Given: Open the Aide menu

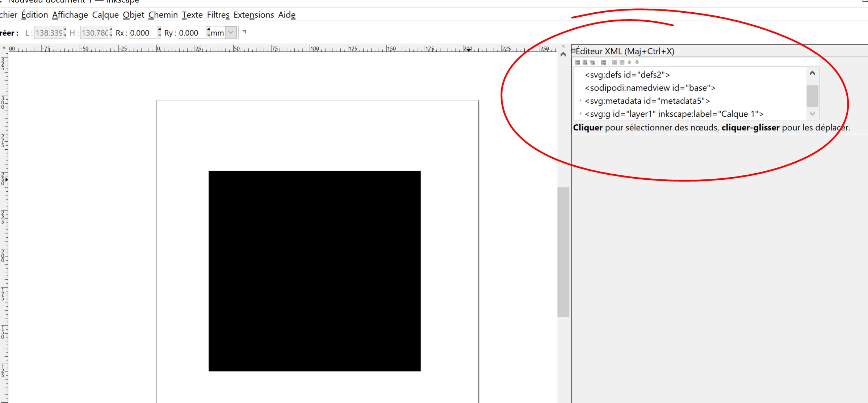Looking at the screenshot, I should pyautogui.click(x=287, y=15).
